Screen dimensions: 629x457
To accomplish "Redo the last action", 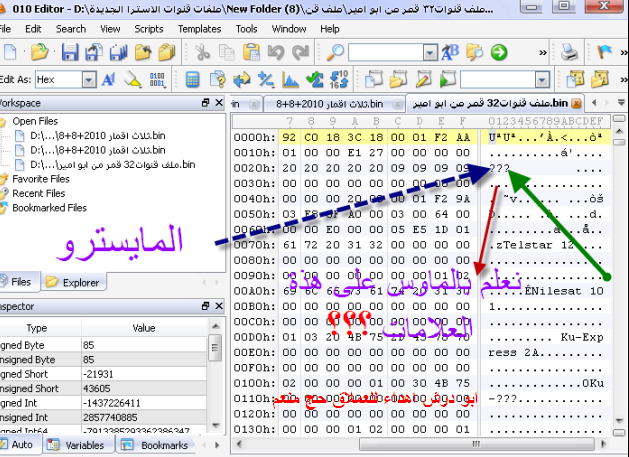I will point(300,53).
